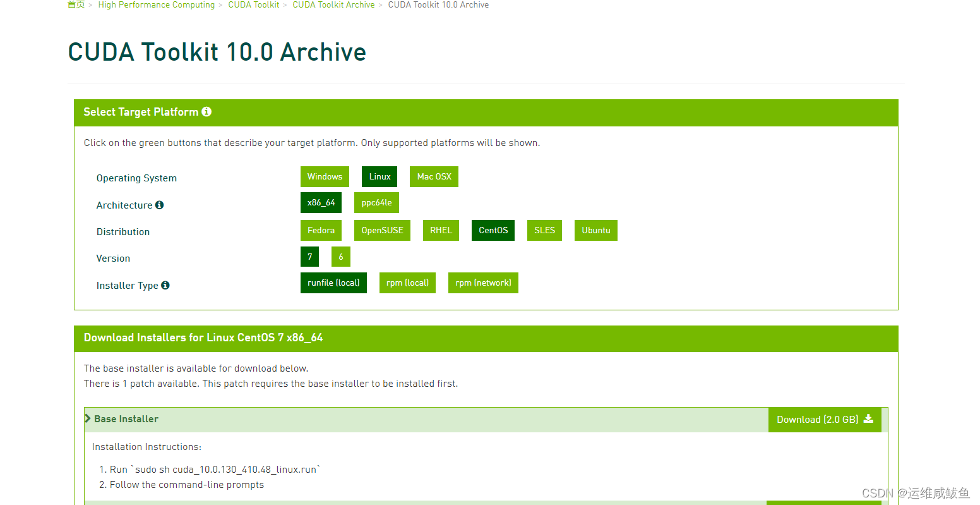Viewport: 980px width, 505px height.
Task: Click CUDA Toolkit 10.0 Archive breadcrumb text
Action: point(438,5)
